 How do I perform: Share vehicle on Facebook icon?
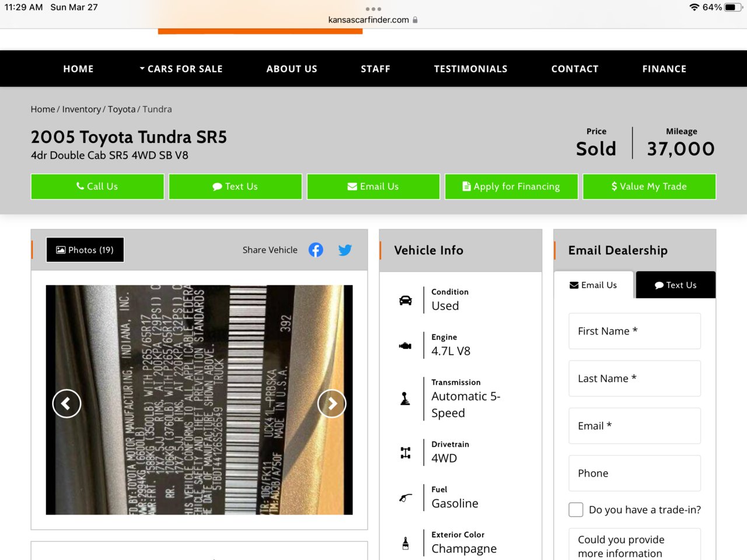[x=316, y=250]
